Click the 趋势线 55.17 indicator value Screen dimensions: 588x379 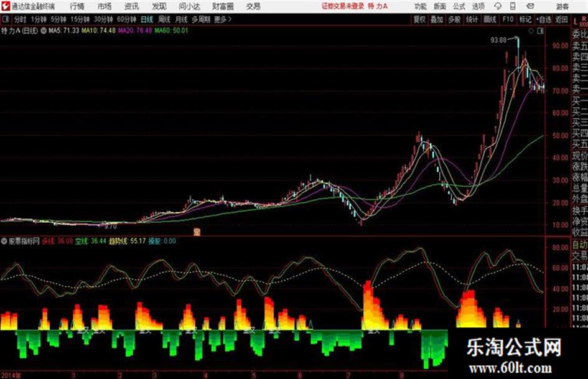click(127, 241)
